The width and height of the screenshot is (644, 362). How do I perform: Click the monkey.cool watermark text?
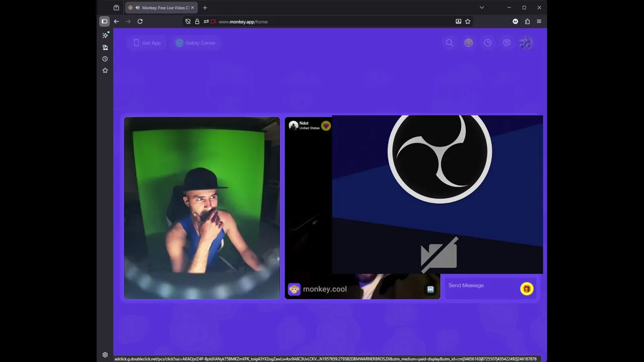tap(325, 289)
